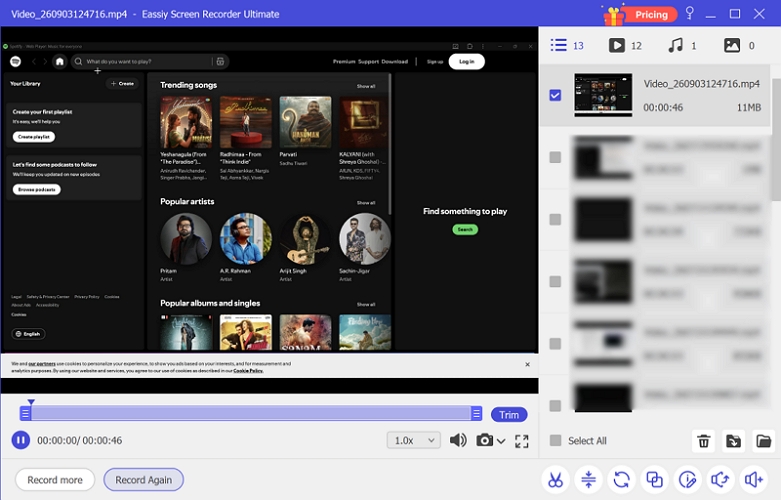The image size is (781, 500).
Task: Check the fifth recording's checkbox in list
Action: 555,344
